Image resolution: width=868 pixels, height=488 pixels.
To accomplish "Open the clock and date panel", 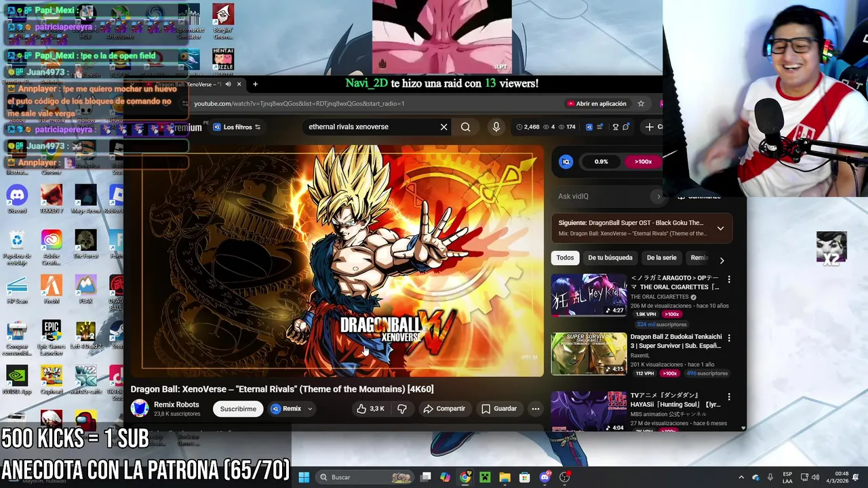I will (837, 477).
